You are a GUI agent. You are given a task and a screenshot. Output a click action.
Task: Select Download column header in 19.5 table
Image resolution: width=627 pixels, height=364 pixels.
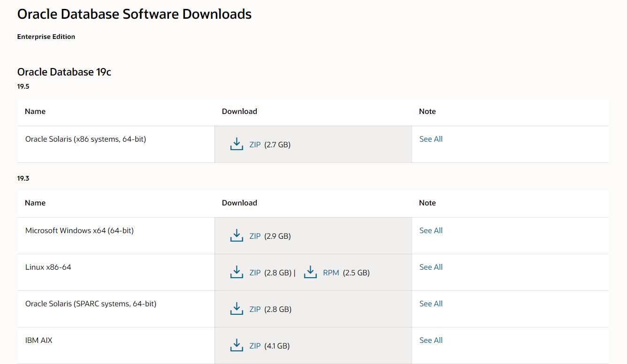239,112
